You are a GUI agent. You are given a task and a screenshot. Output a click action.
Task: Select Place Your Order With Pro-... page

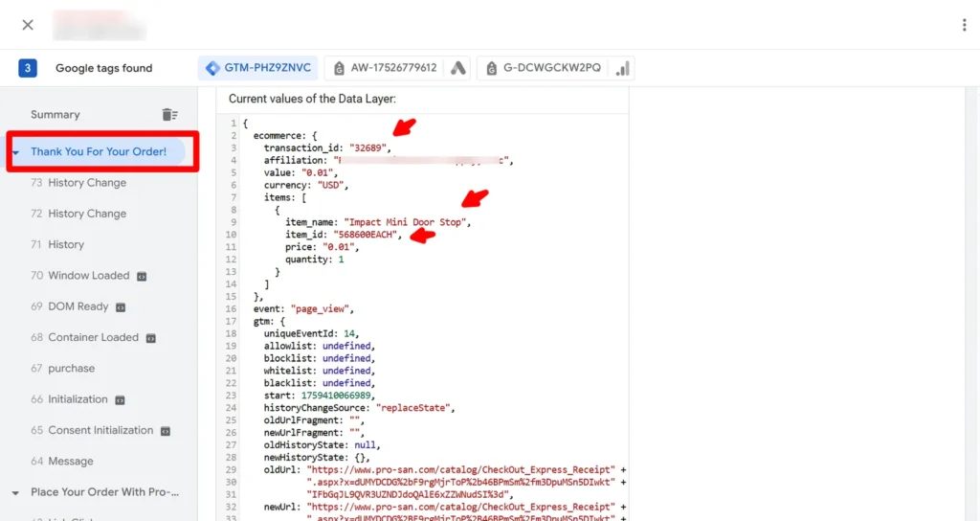(104, 492)
